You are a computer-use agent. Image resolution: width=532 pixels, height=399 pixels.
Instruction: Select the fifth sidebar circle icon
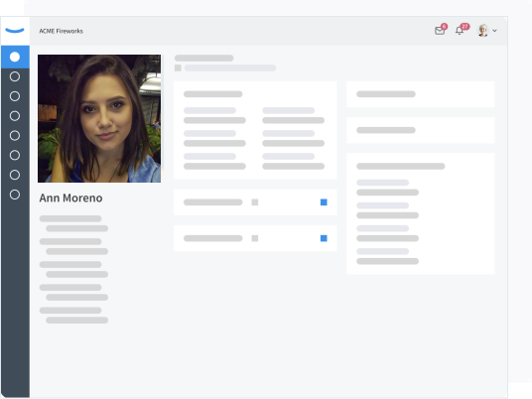tap(15, 135)
